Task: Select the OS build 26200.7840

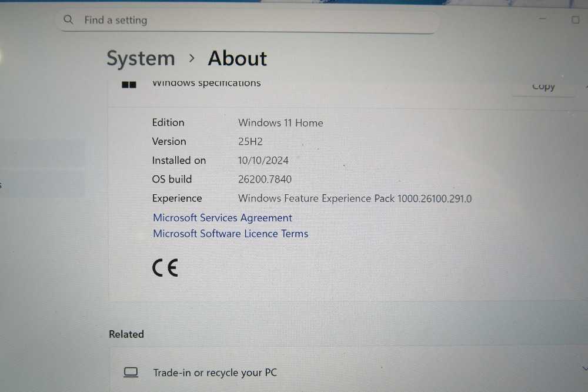Action: pyautogui.click(x=265, y=180)
